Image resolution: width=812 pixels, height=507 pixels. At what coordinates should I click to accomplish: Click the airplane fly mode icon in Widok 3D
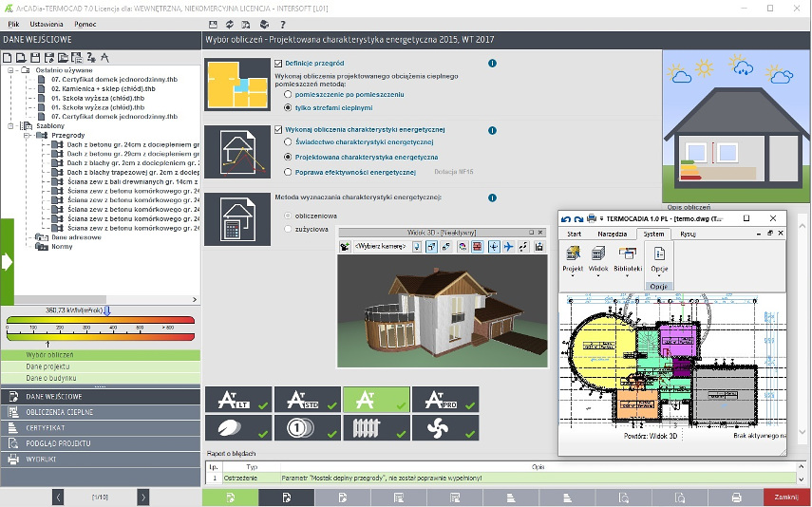pos(508,247)
